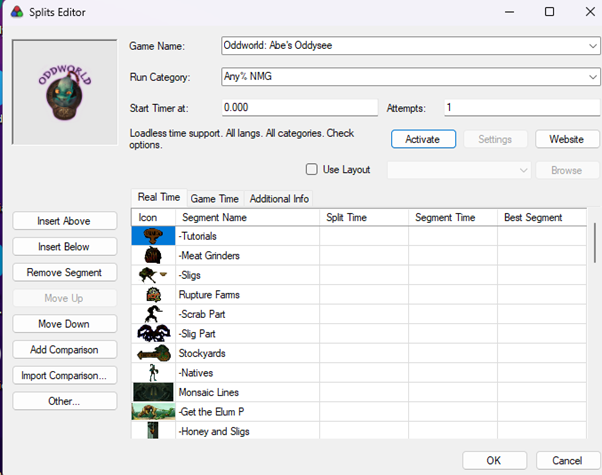
Task: Select the -Scrab Part segment name
Action: coord(202,314)
